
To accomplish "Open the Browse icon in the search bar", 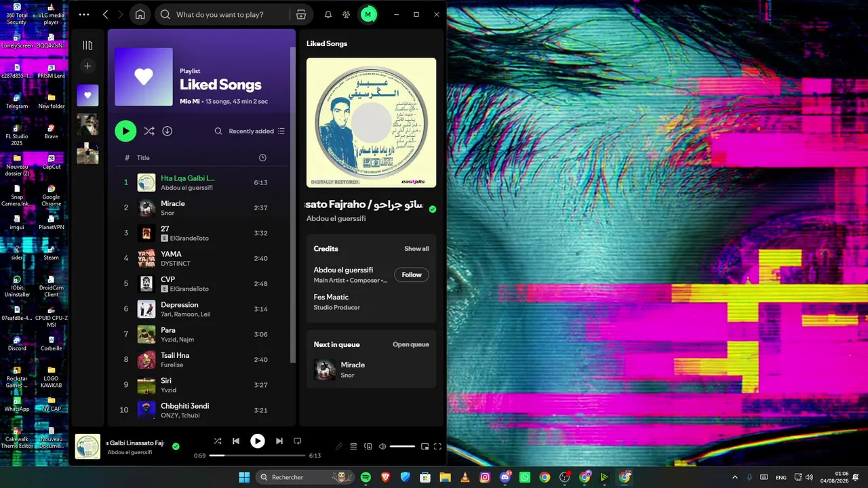I will click(301, 14).
